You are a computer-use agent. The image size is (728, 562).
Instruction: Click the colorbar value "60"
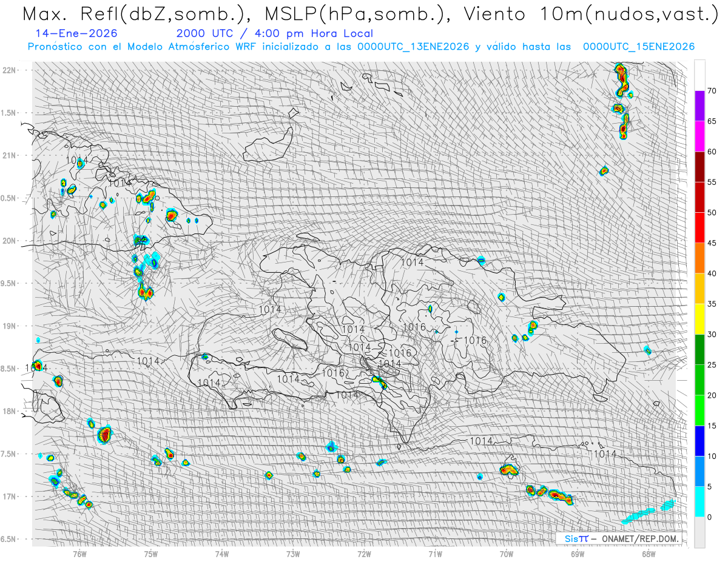point(712,152)
